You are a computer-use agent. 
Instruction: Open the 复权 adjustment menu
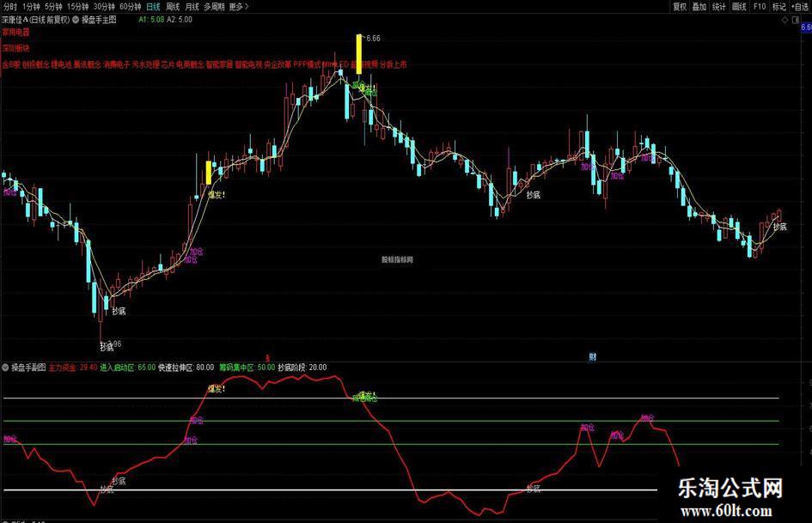tap(680, 7)
